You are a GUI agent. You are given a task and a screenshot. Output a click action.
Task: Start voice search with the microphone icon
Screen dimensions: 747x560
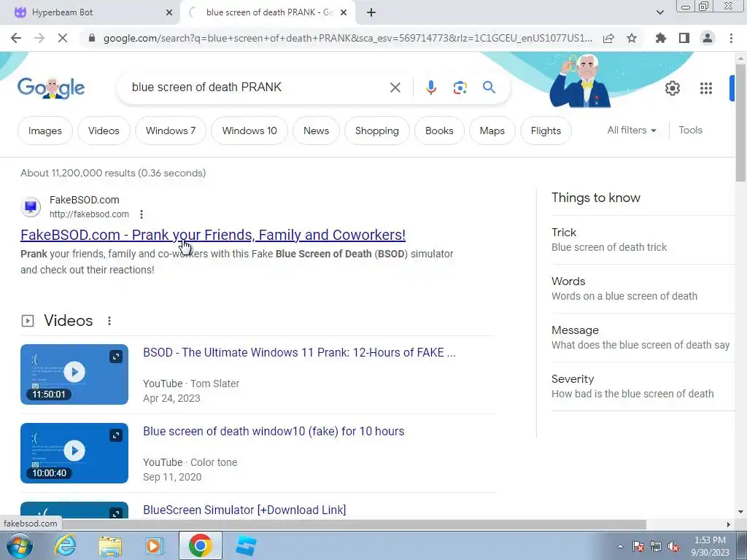(x=430, y=87)
